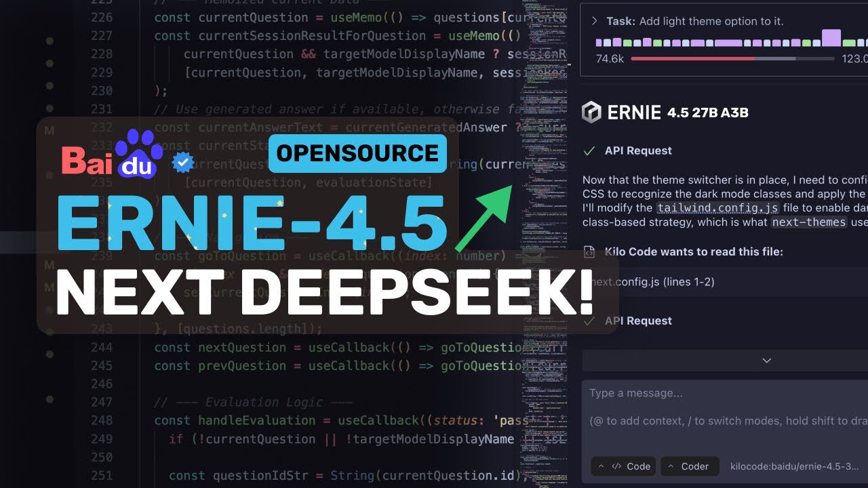Image resolution: width=868 pixels, height=488 pixels.
Task: Click 'questionIdStr' variable on line 251
Action: coord(260,475)
